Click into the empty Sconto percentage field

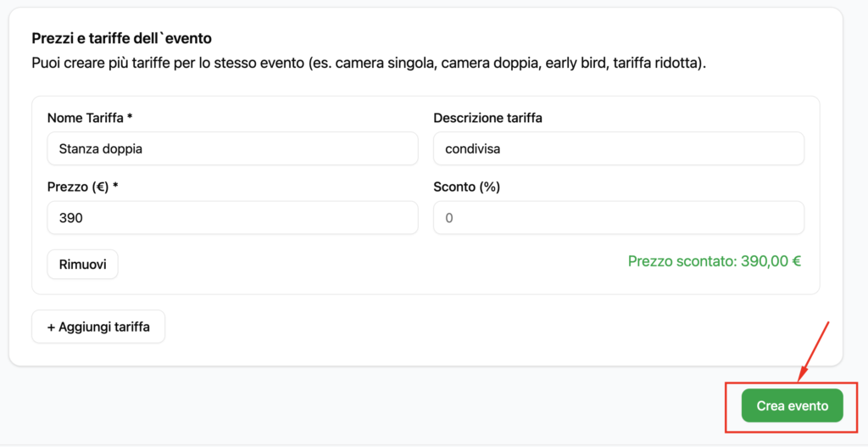(x=618, y=218)
